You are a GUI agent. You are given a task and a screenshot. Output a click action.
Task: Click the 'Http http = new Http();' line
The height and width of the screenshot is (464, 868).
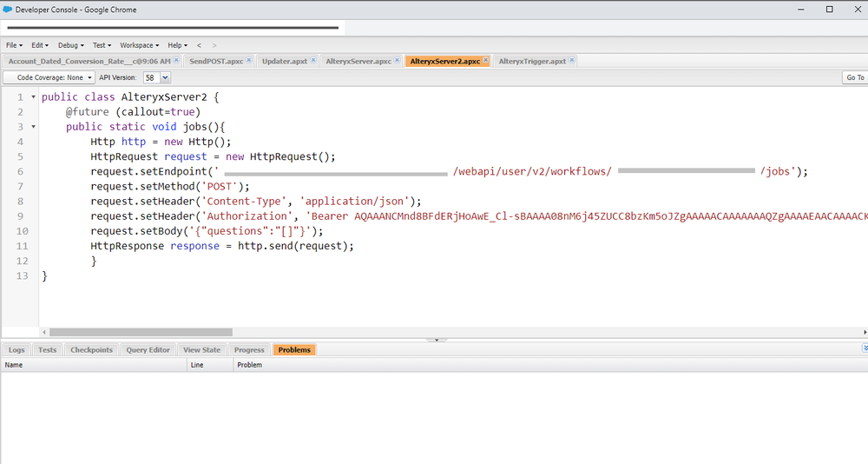(x=161, y=142)
